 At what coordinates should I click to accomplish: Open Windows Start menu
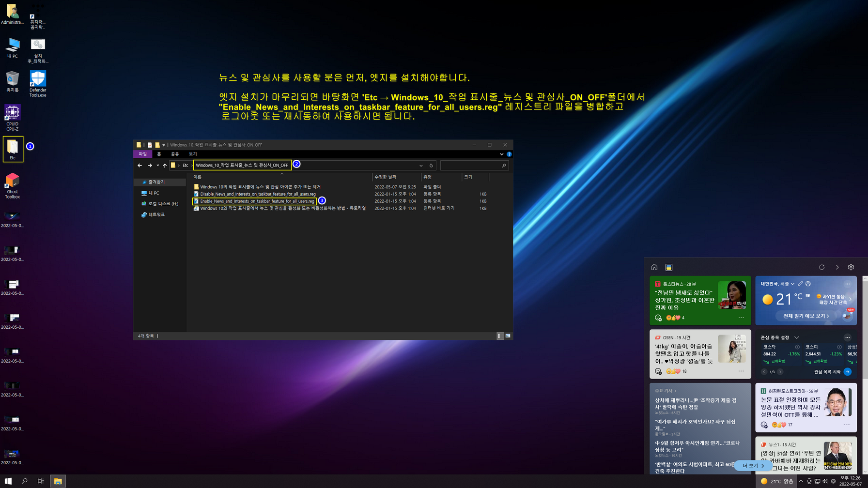tap(8, 481)
